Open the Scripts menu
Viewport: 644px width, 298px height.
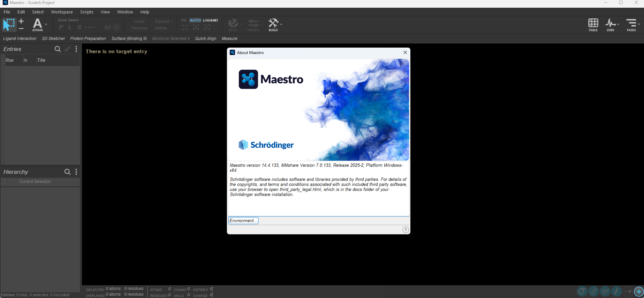point(87,12)
